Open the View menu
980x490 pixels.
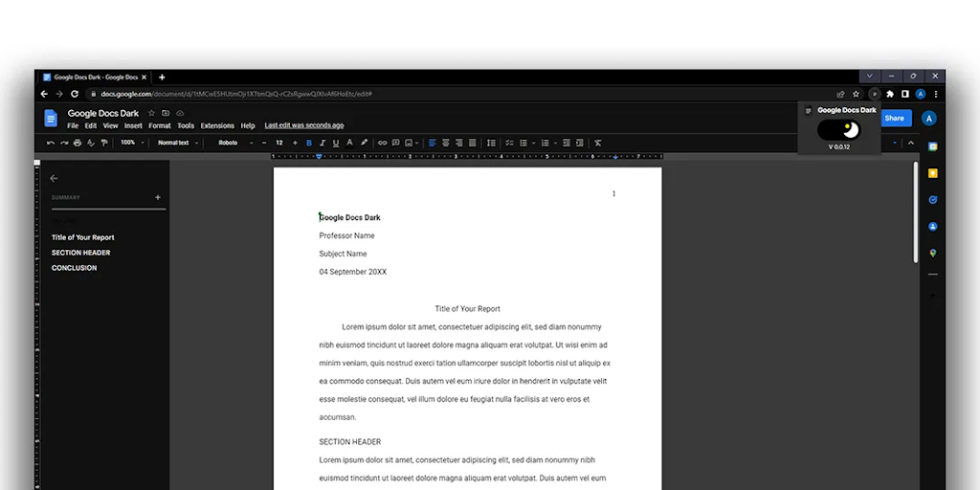click(x=111, y=125)
